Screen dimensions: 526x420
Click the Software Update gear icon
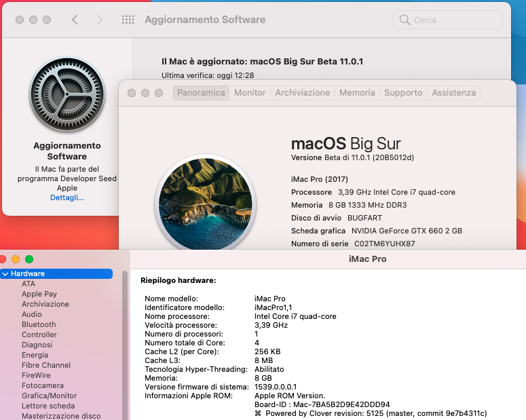(67, 95)
